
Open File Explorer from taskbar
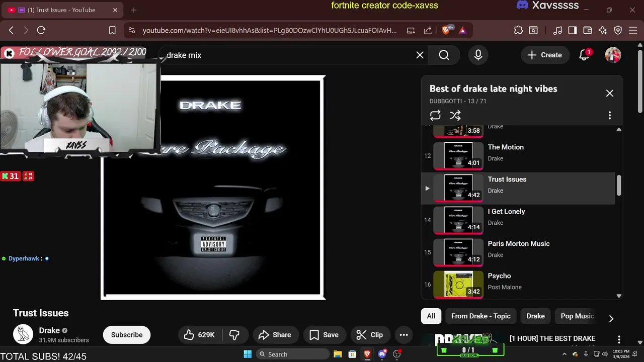click(x=338, y=354)
